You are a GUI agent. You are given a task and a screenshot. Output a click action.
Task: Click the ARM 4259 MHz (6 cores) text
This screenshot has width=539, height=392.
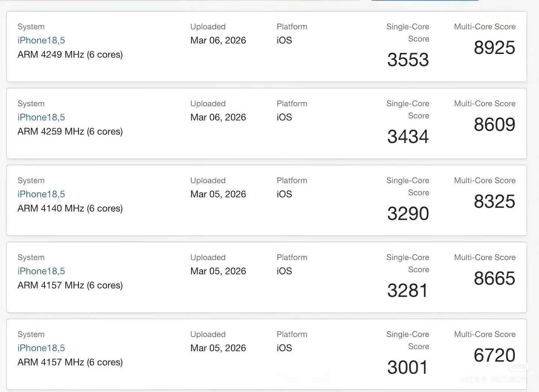tap(70, 132)
